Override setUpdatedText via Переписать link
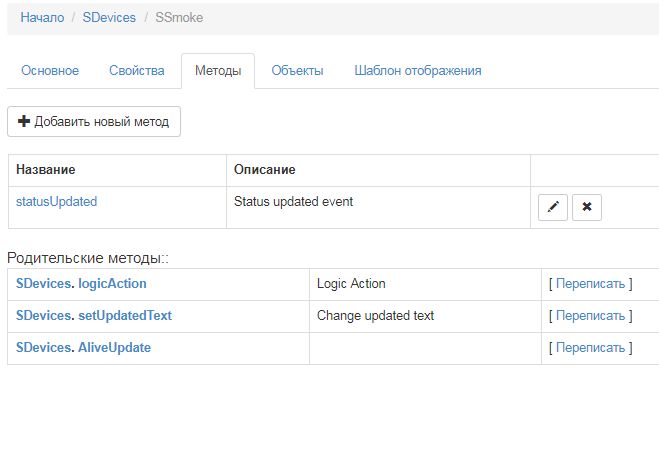Screen dimensions: 659x457 coord(590,315)
